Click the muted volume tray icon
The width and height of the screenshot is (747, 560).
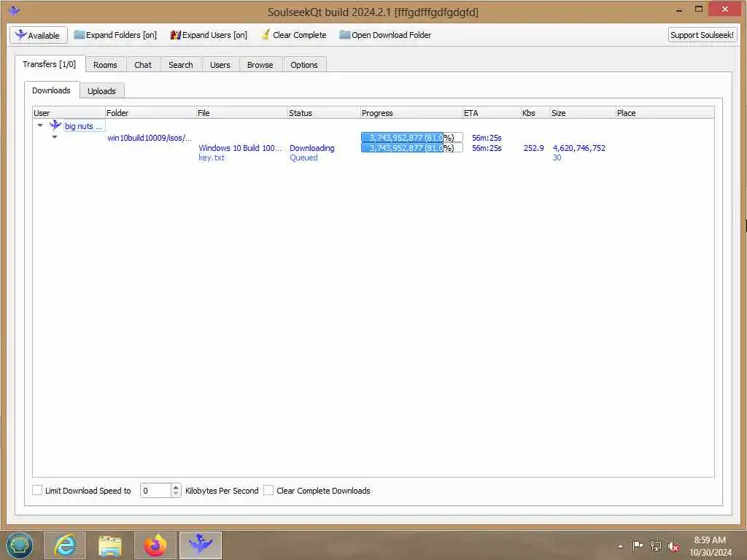[673, 546]
